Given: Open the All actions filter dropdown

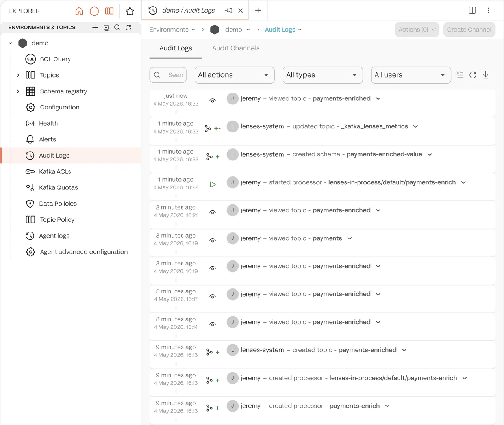Looking at the screenshot, I should pos(235,75).
